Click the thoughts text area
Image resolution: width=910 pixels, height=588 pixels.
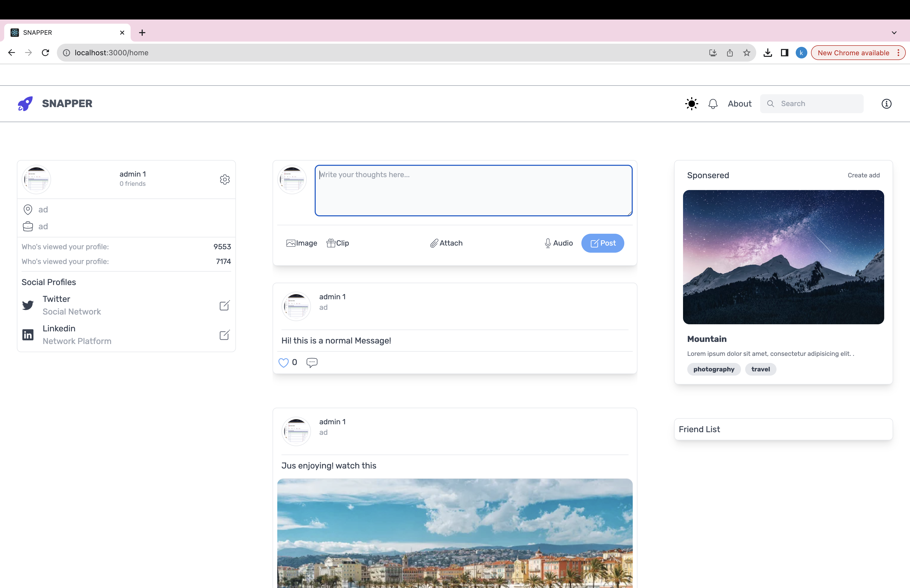pyautogui.click(x=473, y=191)
